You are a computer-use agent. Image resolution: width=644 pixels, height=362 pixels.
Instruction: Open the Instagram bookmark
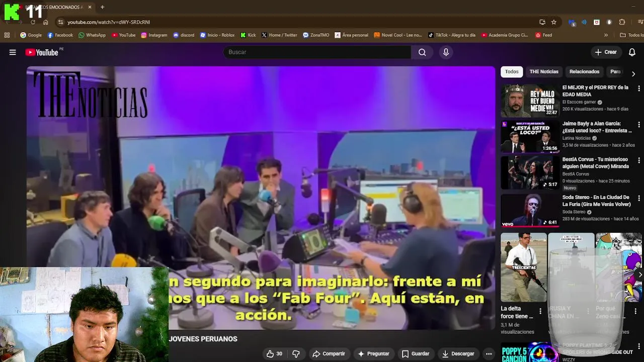154,35
